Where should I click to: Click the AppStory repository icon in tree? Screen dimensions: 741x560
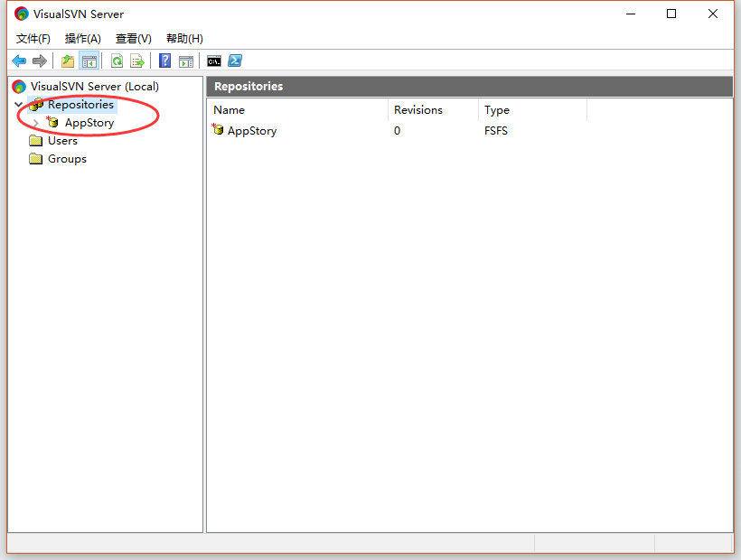coord(52,122)
